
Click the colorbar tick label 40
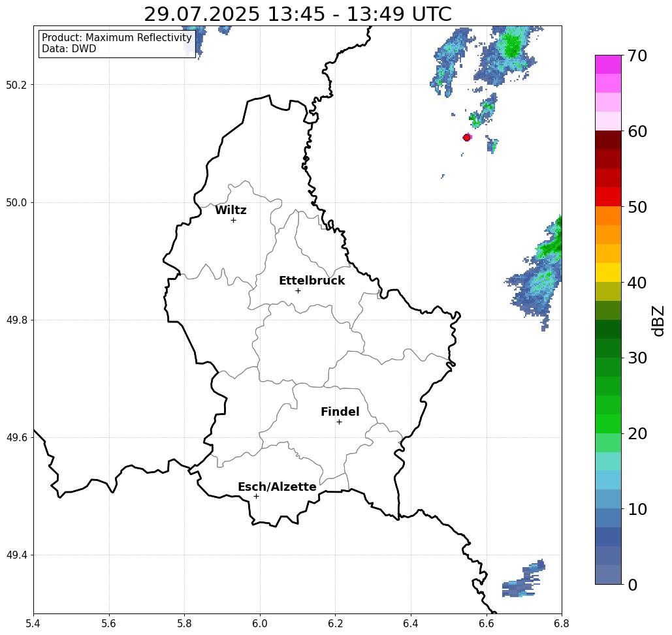(x=637, y=283)
